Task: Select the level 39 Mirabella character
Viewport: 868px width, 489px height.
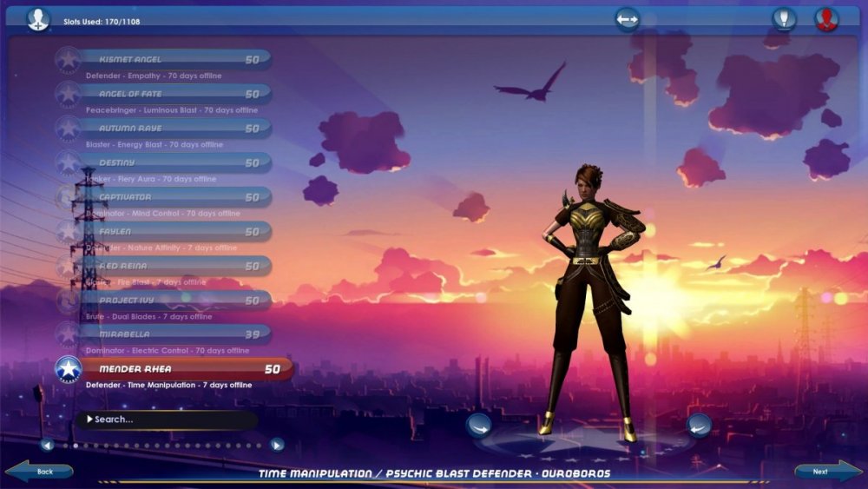Action: [174, 334]
